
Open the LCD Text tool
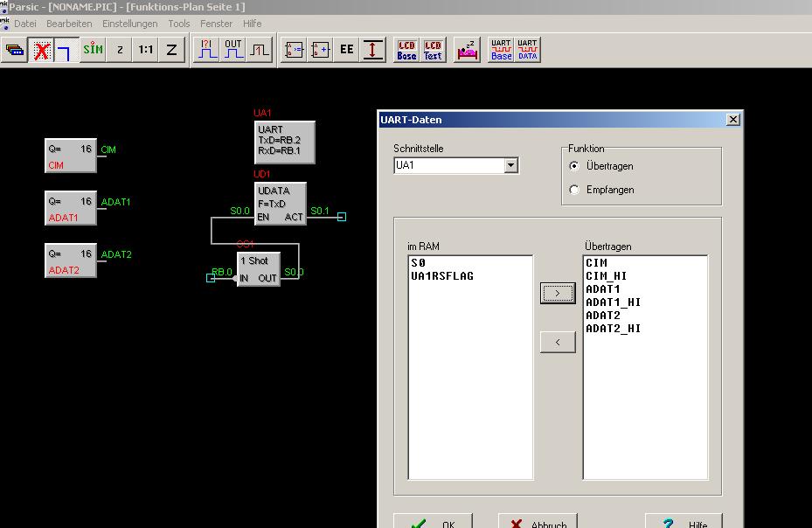pos(433,50)
